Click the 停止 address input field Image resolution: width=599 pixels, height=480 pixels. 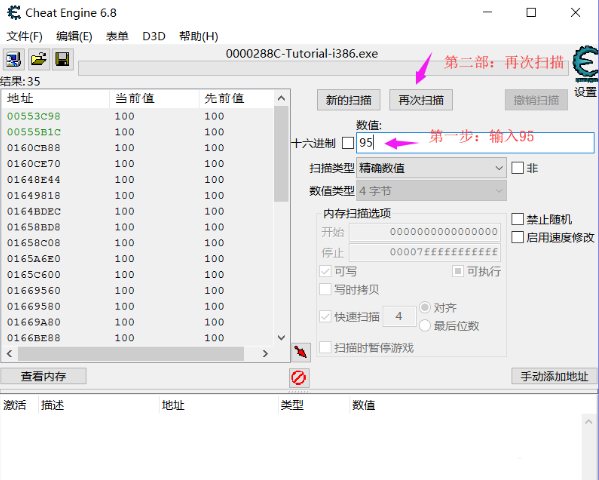425,252
